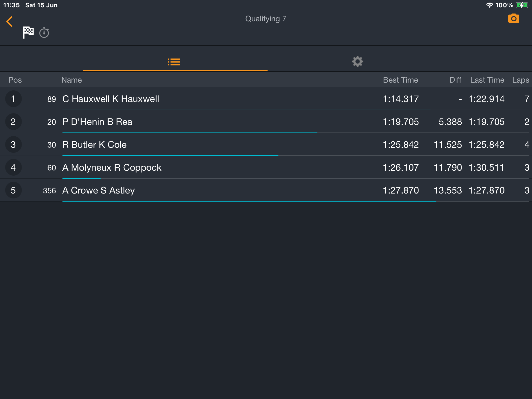Click kart number 89
532x399 pixels.
coord(52,99)
